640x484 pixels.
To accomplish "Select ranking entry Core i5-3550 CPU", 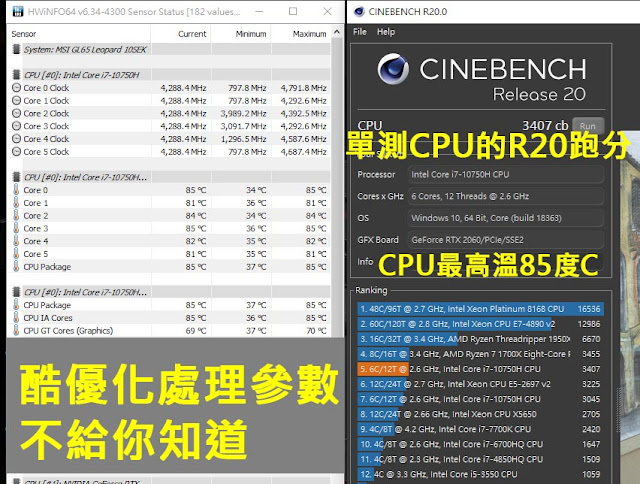I will (x=480, y=475).
